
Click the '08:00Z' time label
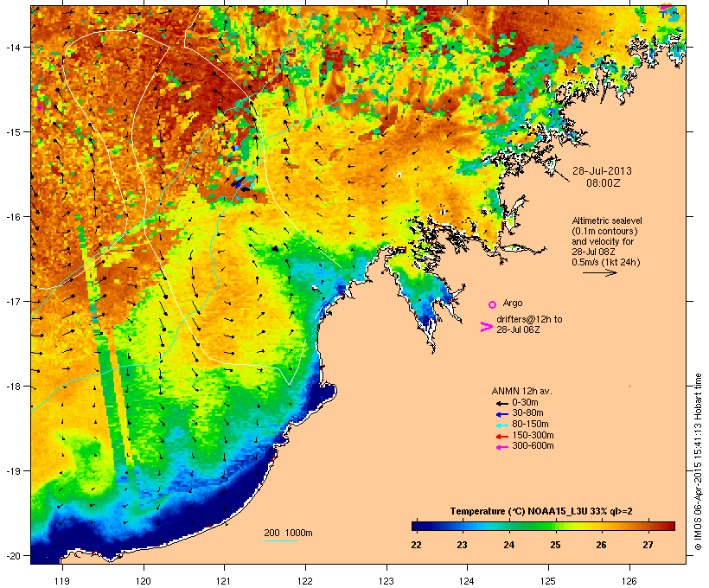[604, 183]
